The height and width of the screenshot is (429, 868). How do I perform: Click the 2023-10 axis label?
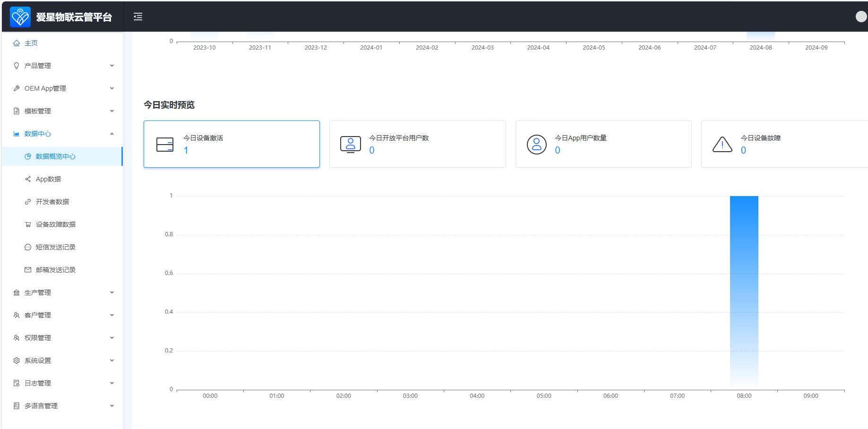[205, 48]
